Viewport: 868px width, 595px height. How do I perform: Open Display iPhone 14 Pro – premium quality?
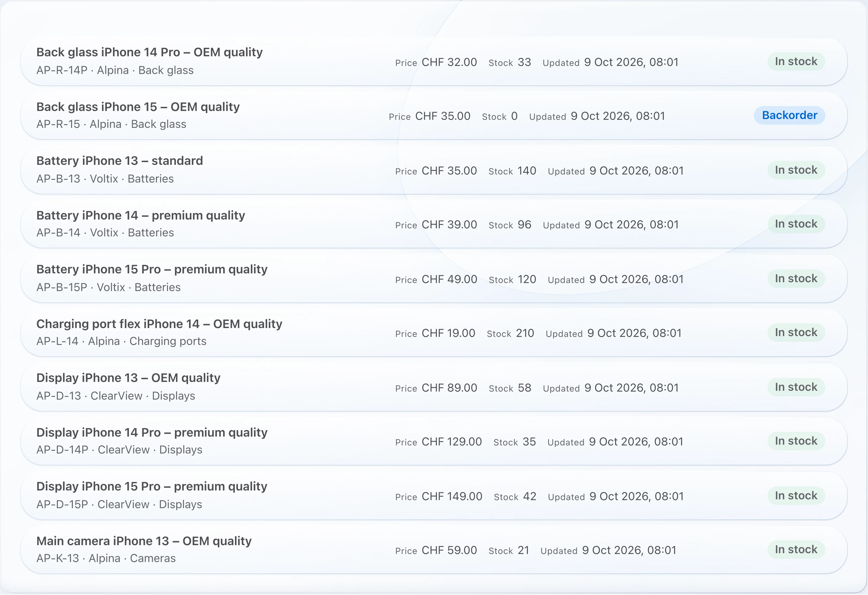pos(152,432)
